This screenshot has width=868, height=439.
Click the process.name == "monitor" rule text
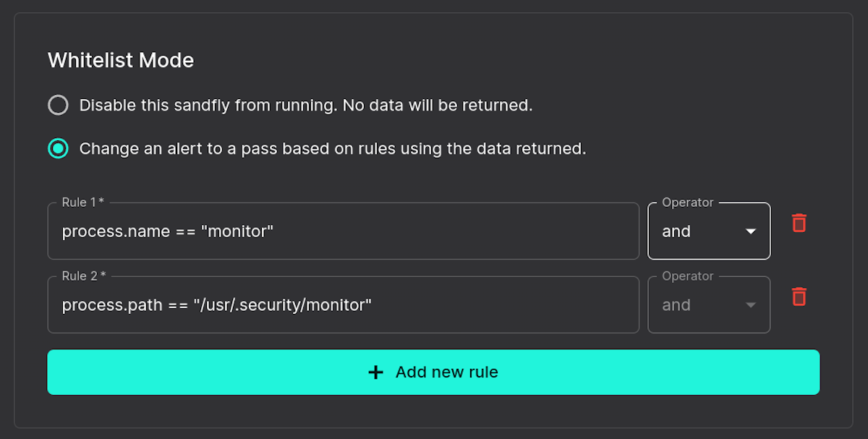click(x=166, y=231)
